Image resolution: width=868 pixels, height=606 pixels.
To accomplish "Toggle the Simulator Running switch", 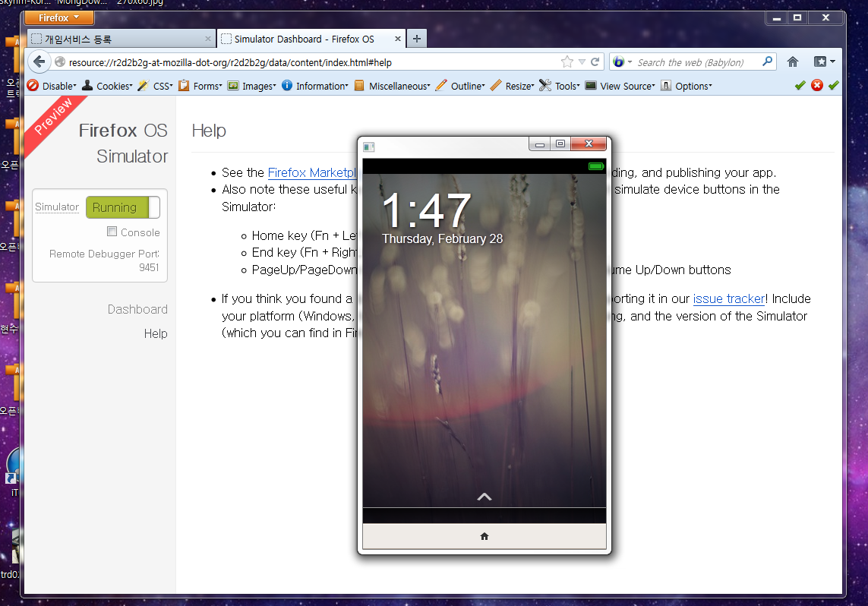I will coord(122,207).
